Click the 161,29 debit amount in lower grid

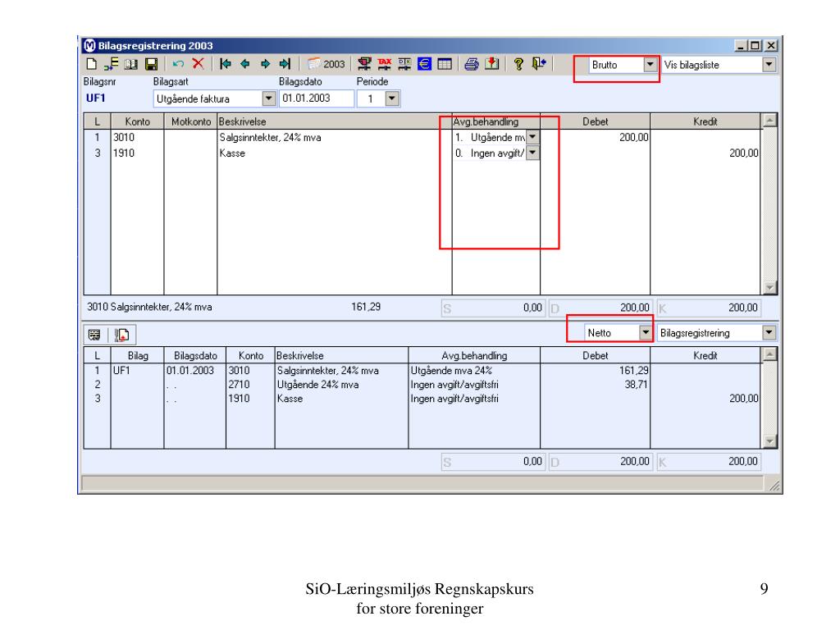coord(634,371)
